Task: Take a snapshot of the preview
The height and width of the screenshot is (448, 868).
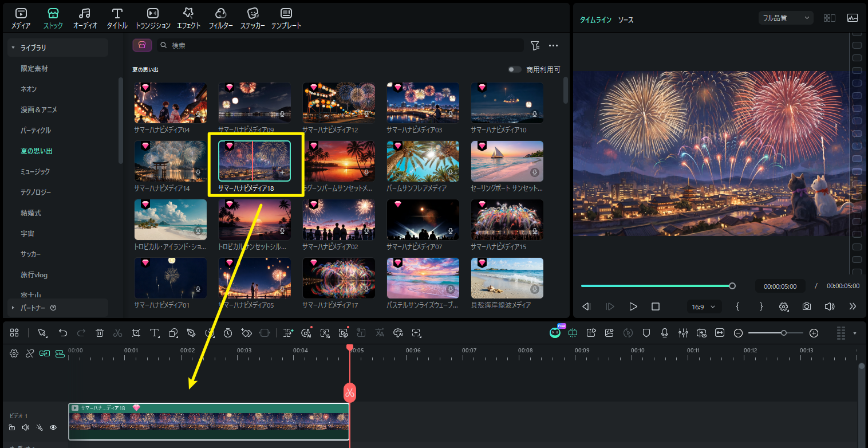Action: [807, 306]
